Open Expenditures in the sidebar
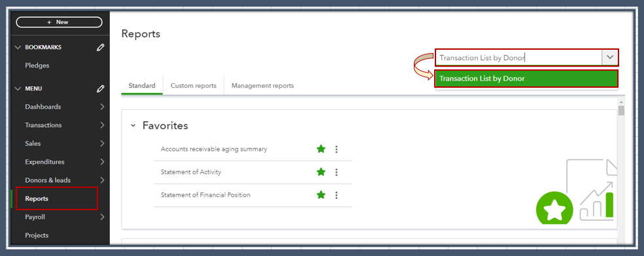644x256 pixels. pos(44,162)
